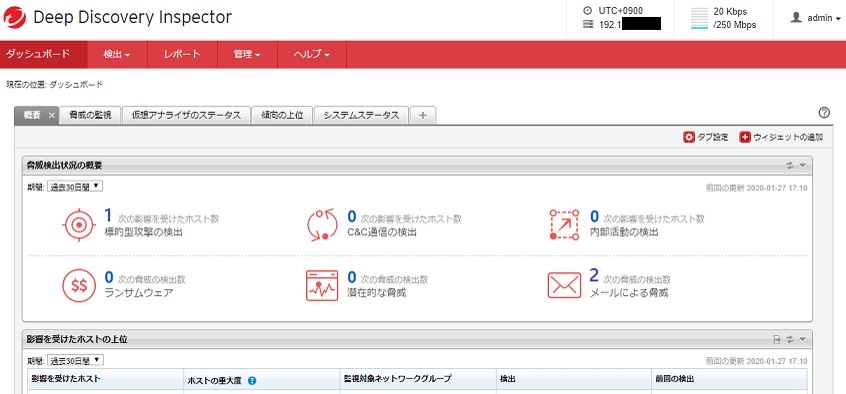Click the traffic throughput bar graph
Screen dimensions: 846x394
pos(699,18)
